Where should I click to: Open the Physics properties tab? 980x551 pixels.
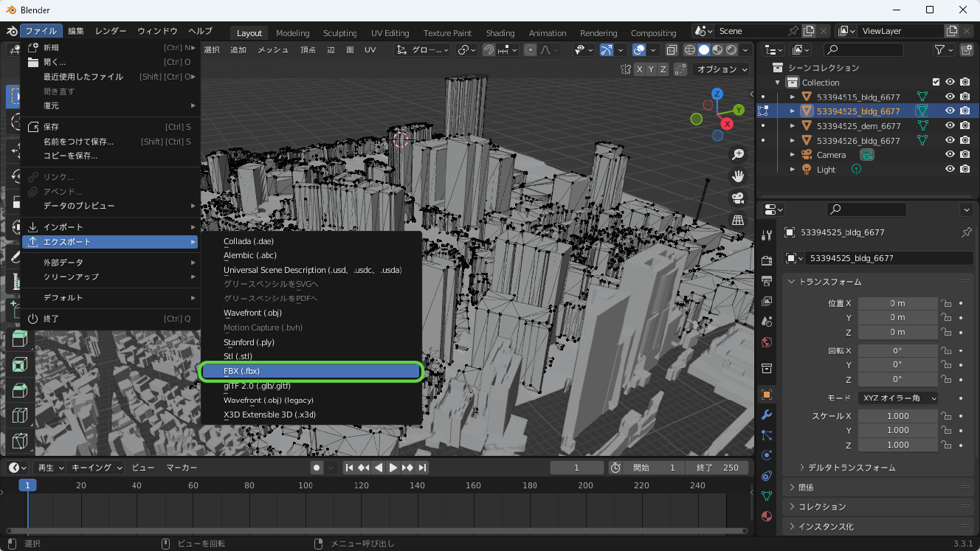pyautogui.click(x=766, y=456)
